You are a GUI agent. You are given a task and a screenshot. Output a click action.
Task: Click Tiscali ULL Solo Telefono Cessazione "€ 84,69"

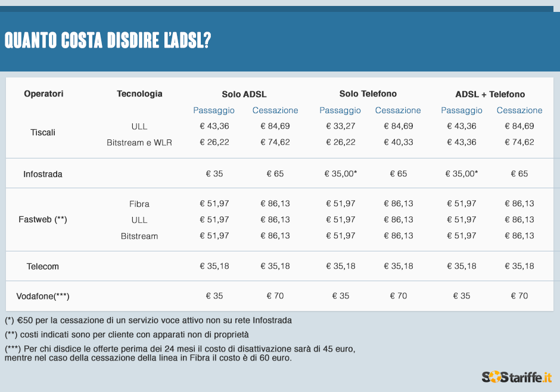point(399,126)
